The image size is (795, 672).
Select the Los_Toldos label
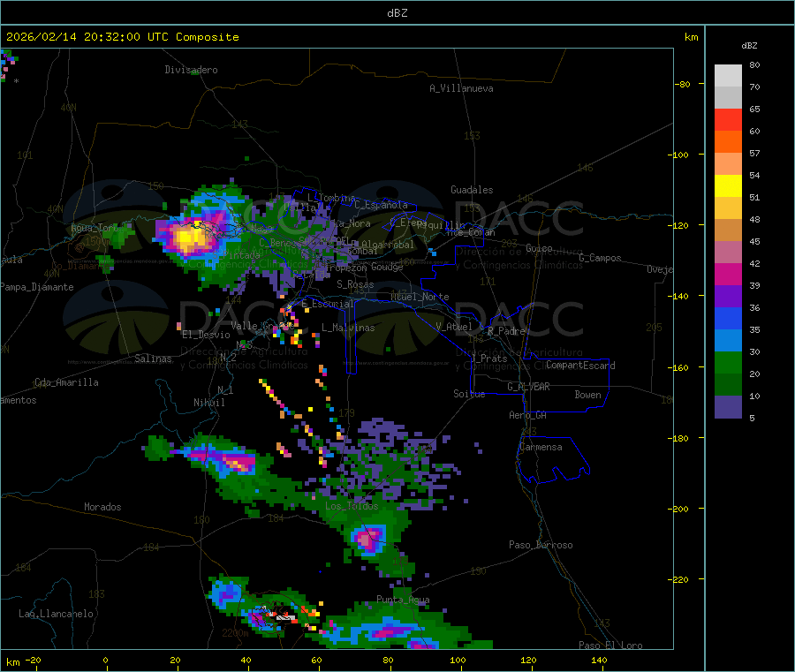(352, 506)
